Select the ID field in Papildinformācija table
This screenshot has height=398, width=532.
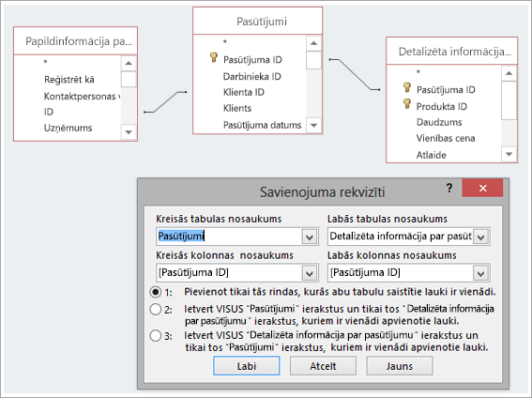click(49, 112)
